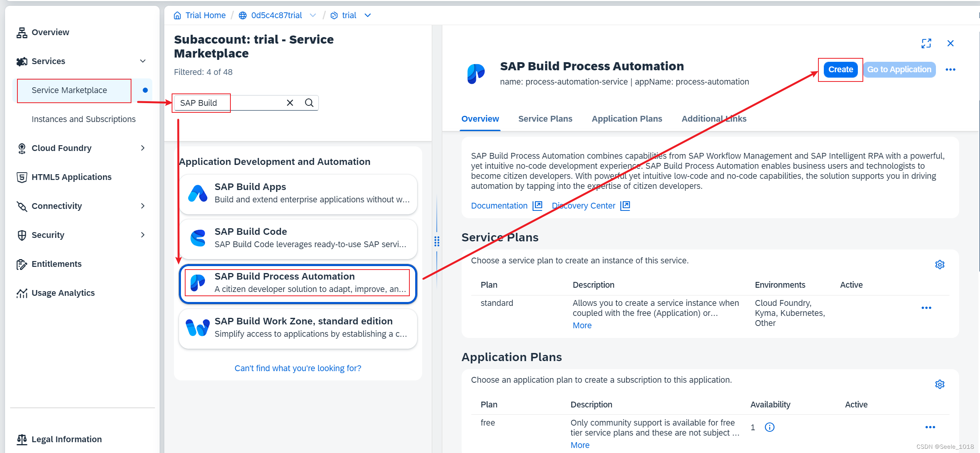The width and height of the screenshot is (980, 453).
Task: Open the 0d5c4c87trial breadcrumb dropdown
Action: [x=313, y=15]
